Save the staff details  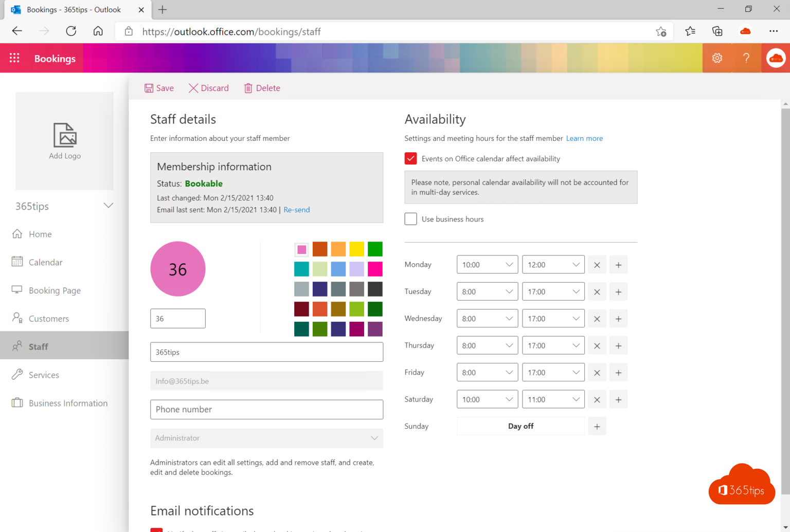point(159,88)
